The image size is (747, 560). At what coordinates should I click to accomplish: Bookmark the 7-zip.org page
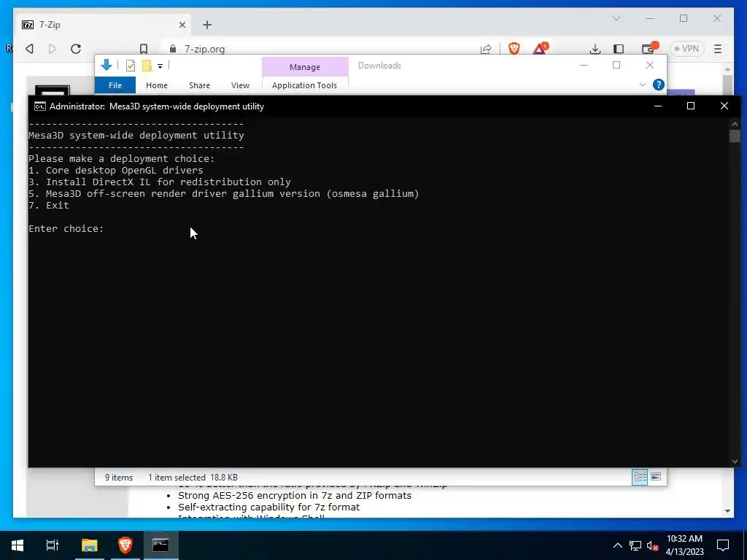coord(144,49)
